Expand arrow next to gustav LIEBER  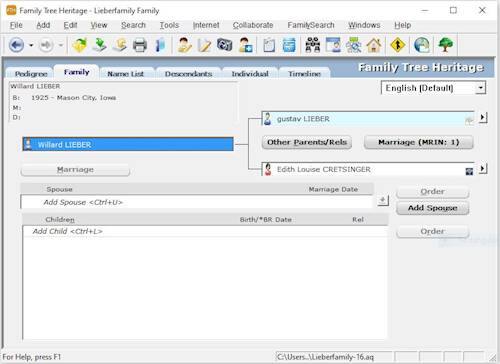483,117
